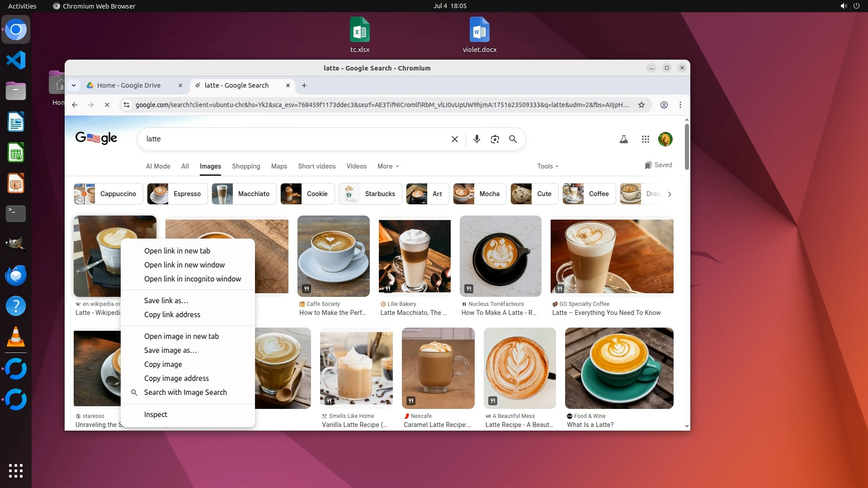The width and height of the screenshot is (868, 488).
Task: Open Search Labs flask icon
Action: tap(623, 139)
